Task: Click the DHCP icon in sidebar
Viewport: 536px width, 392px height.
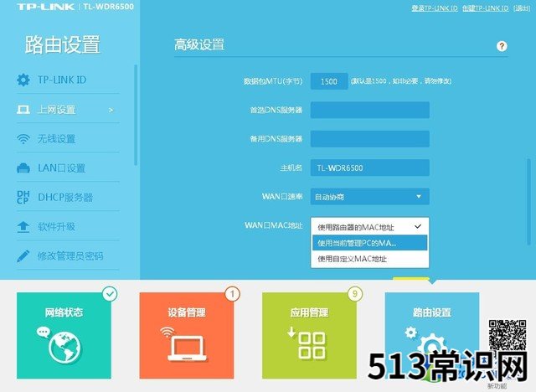Action: [23, 198]
